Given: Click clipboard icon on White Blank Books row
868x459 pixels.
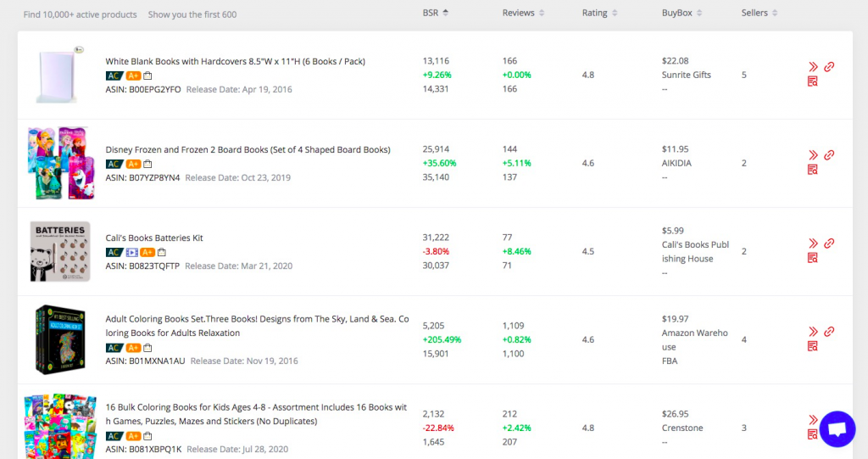Looking at the screenshot, I should pos(147,76).
